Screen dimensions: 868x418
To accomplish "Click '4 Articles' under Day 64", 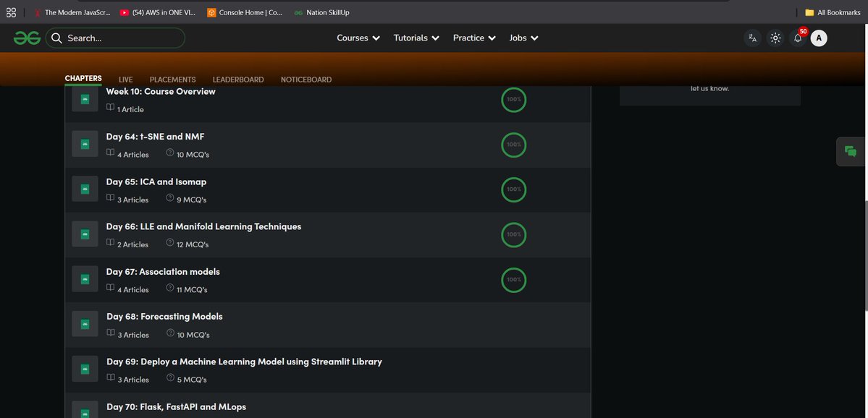I will coord(133,155).
